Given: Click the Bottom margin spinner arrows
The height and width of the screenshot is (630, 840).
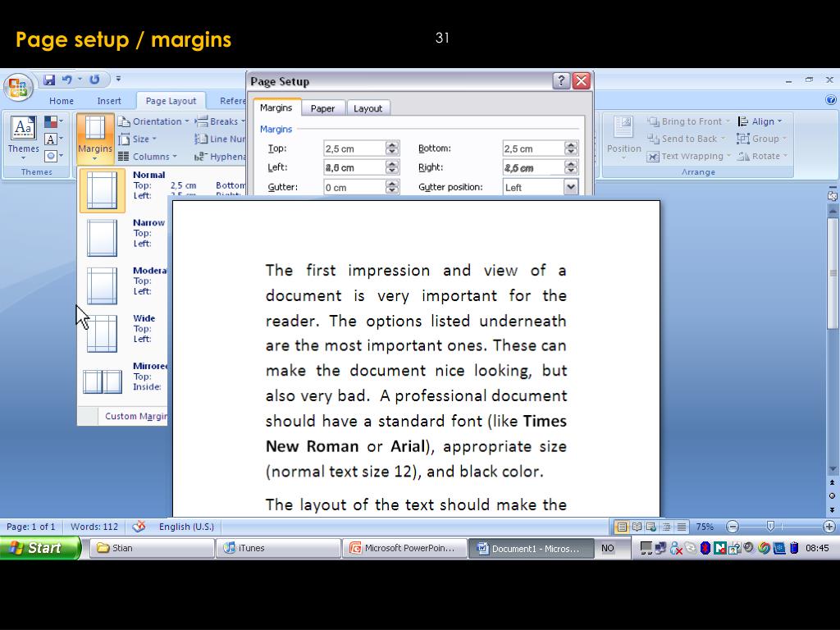Looking at the screenshot, I should click(571, 148).
